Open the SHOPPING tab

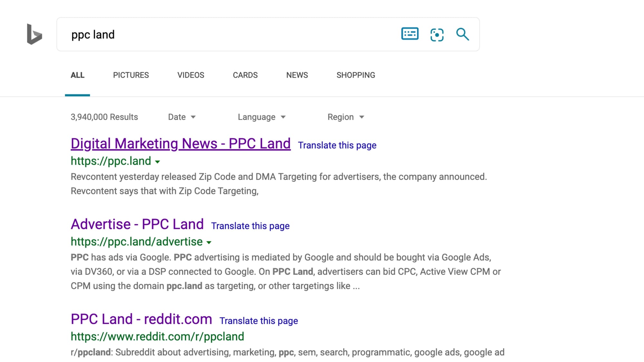(x=356, y=75)
